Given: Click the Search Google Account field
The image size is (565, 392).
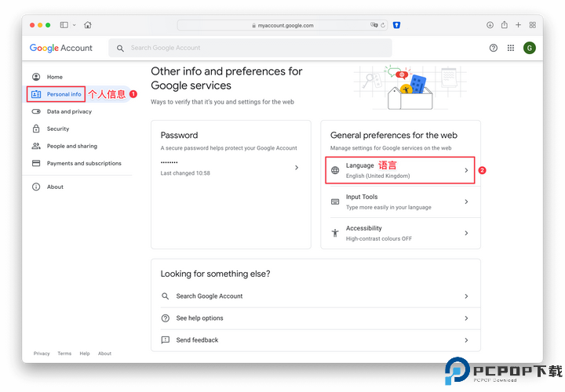Looking at the screenshot, I should (251, 48).
